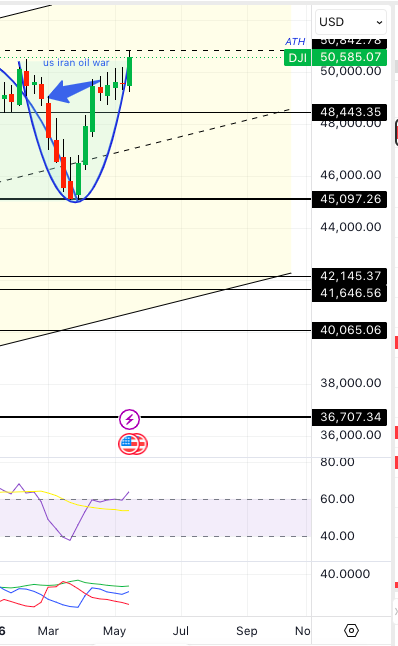Open chart settings hexagon gear icon

[x=351, y=630]
